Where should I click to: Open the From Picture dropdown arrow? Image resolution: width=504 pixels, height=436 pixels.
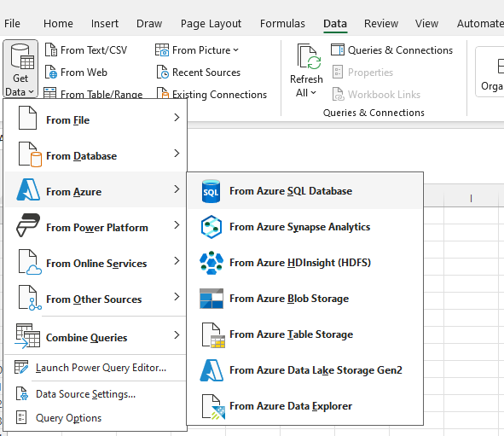(235, 50)
